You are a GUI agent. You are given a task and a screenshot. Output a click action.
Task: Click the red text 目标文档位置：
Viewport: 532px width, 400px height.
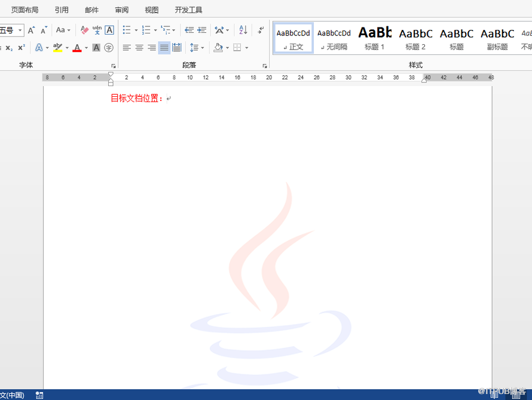click(137, 99)
